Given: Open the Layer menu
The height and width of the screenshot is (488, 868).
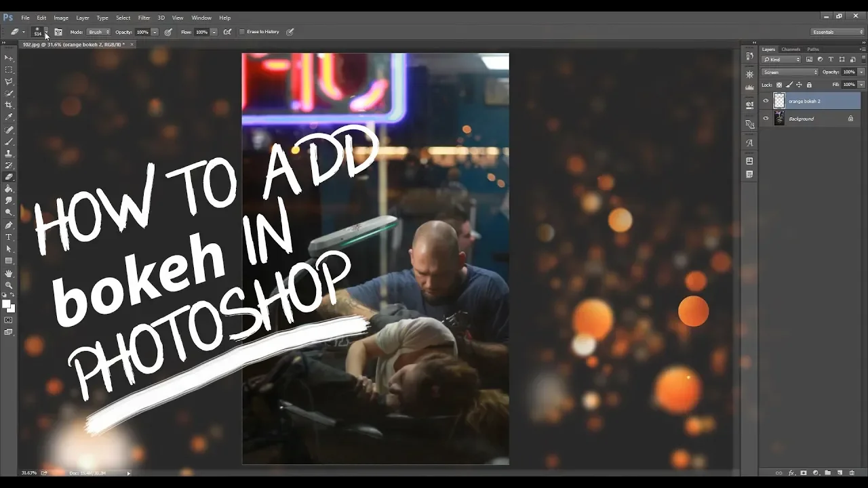Looking at the screenshot, I should [83, 18].
